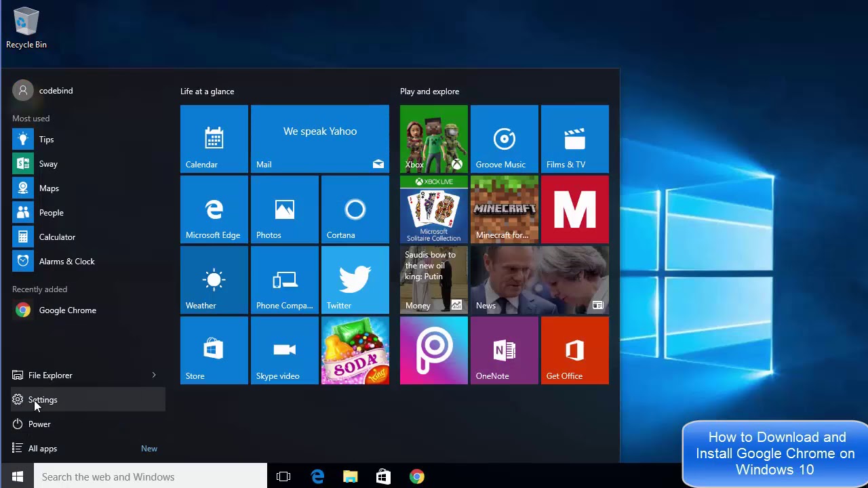Open the red M tile
Viewport: 868px width, 488px height.
pyautogui.click(x=575, y=209)
